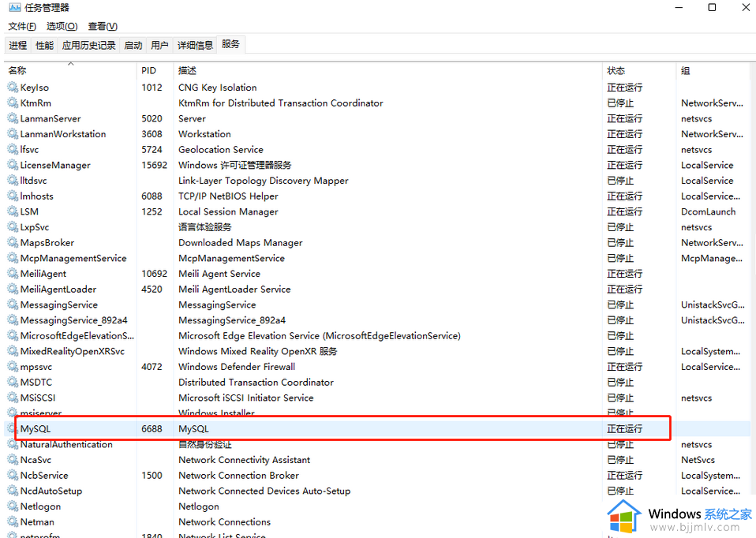The width and height of the screenshot is (756, 538).
Task: Select the NaturalAuthentication service row
Action: (377, 444)
